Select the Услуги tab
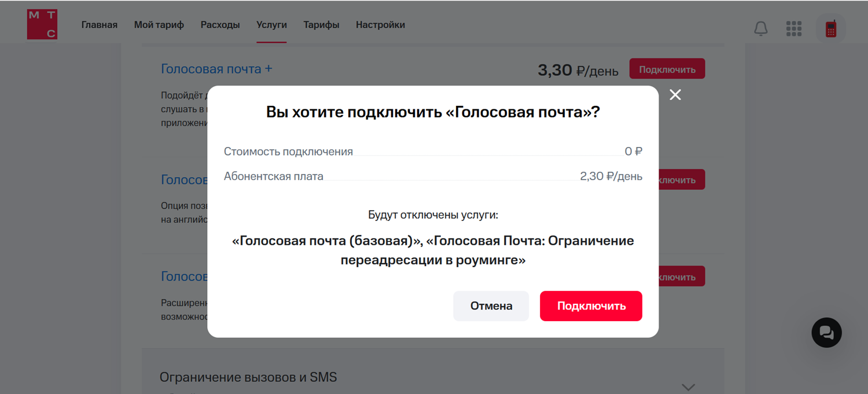 (271, 25)
